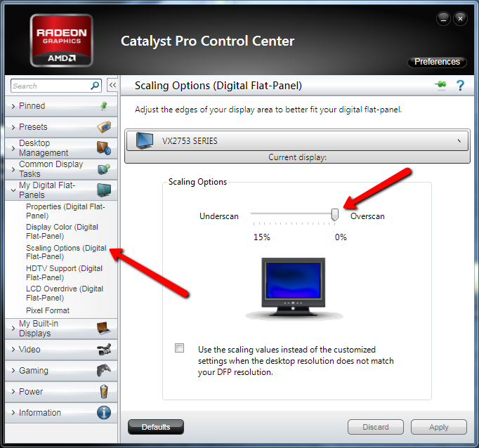479x448 pixels.
Task: Collapse the sidebar with double-arrow button
Action: coord(112,86)
